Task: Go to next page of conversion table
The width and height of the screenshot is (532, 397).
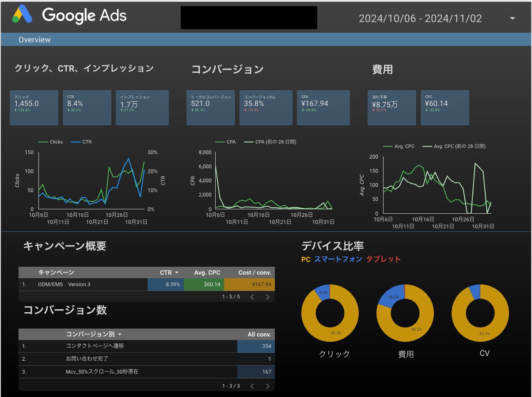Action: pos(268,386)
